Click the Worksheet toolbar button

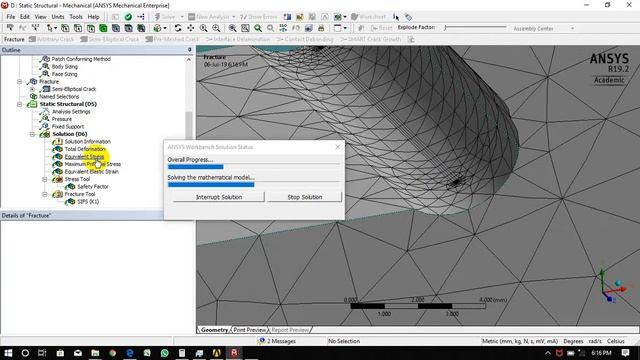point(369,17)
